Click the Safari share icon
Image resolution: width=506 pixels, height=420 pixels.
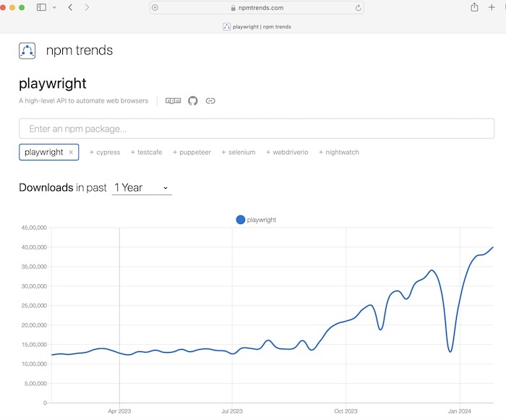474,7
